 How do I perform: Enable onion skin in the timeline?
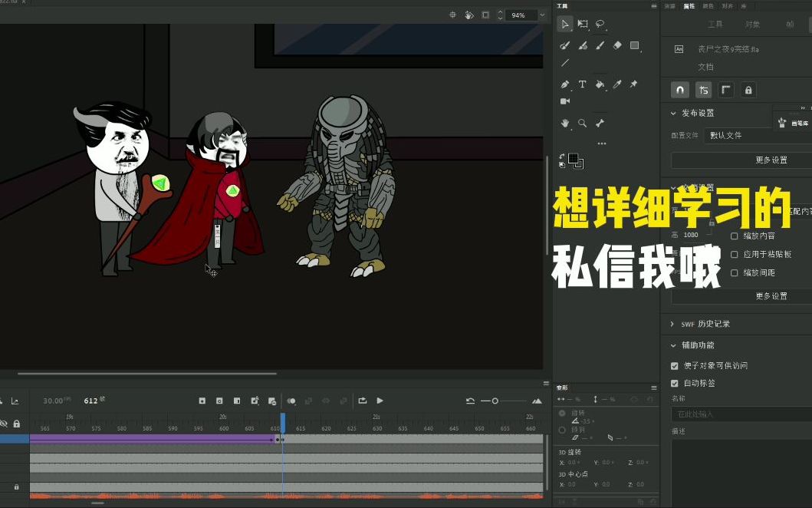click(291, 401)
